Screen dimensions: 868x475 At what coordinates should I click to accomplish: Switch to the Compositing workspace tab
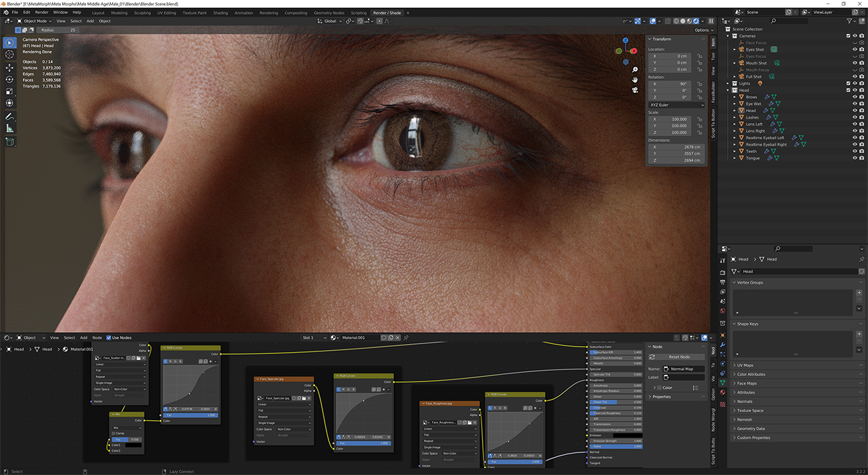point(296,13)
